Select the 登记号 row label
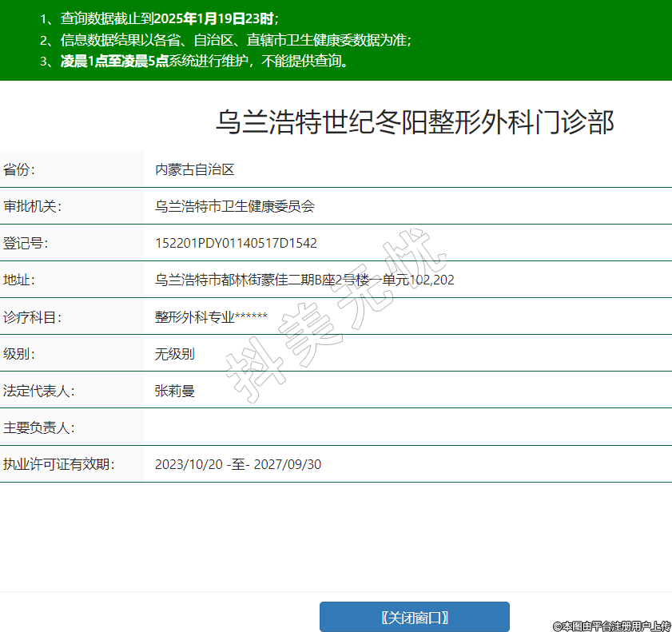The width and height of the screenshot is (672, 632). pos(26,243)
